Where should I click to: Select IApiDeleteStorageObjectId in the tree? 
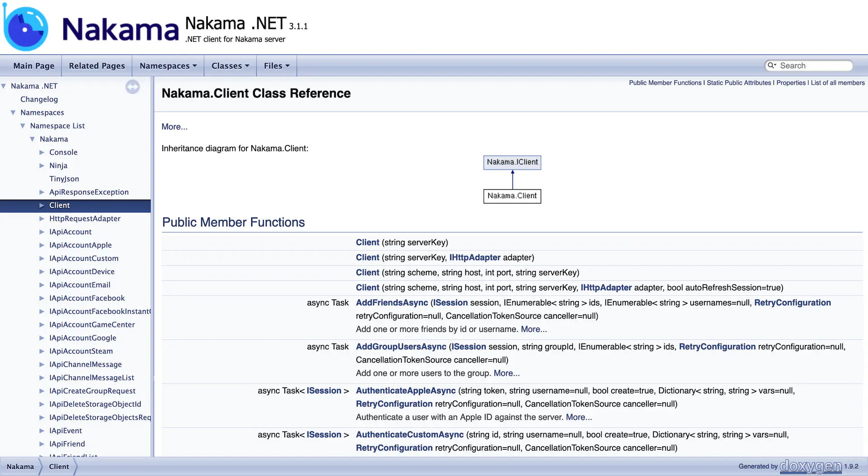point(95,404)
